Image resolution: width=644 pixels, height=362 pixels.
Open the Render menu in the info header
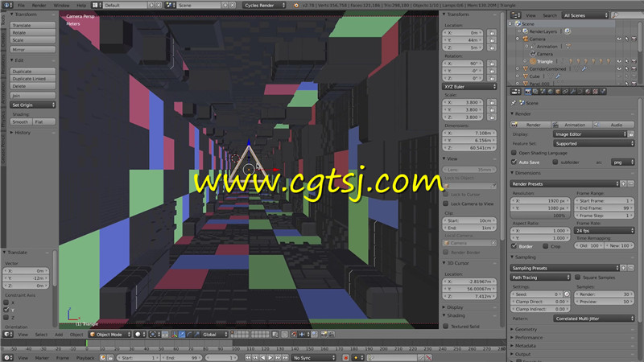[39, 6]
